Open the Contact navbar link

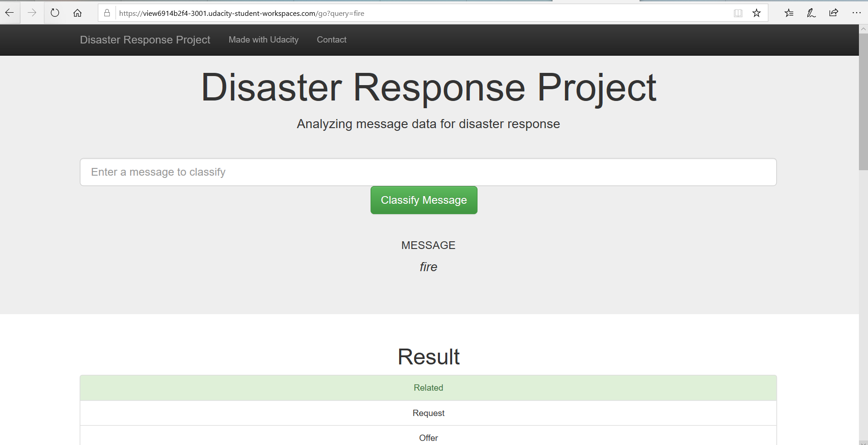pos(332,40)
